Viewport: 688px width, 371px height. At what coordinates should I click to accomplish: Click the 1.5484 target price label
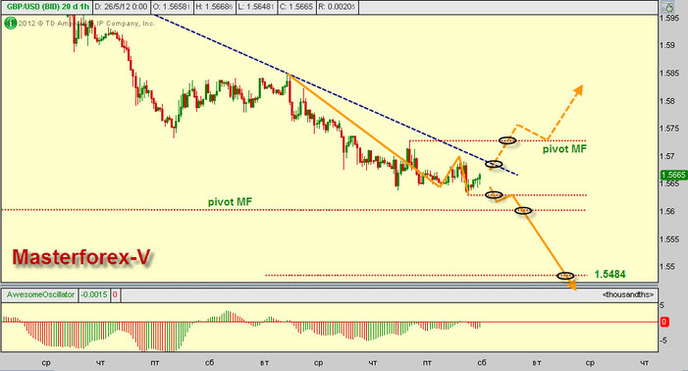610,275
